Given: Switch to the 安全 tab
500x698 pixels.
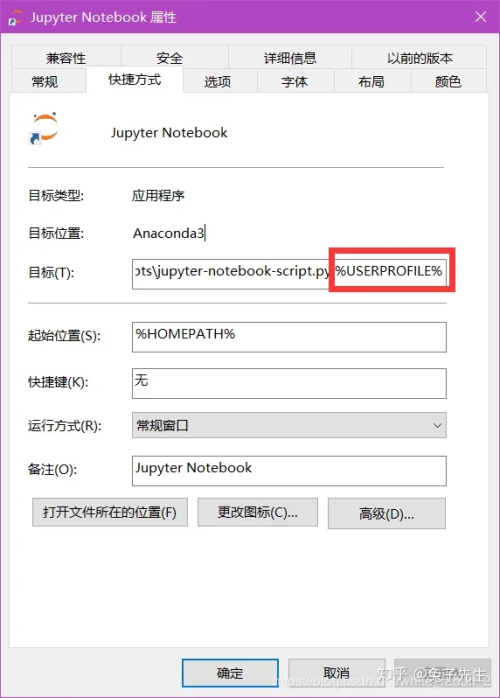Looking at the screenshot, I should click(169, 58).
